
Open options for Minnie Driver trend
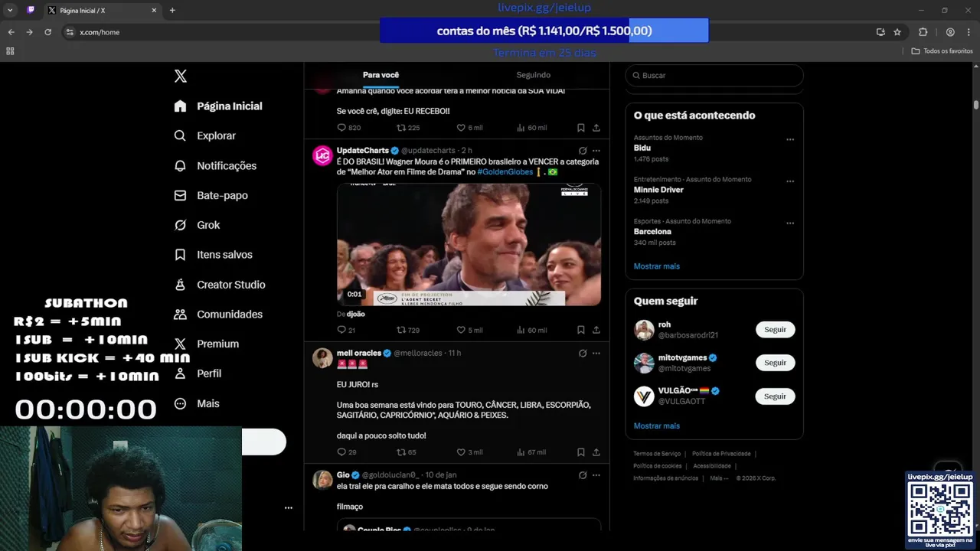point(790,181)
